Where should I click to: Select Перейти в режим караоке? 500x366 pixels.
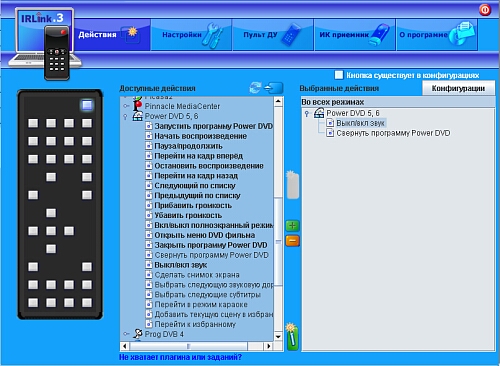pyautogui.click(x=201, y=304)
